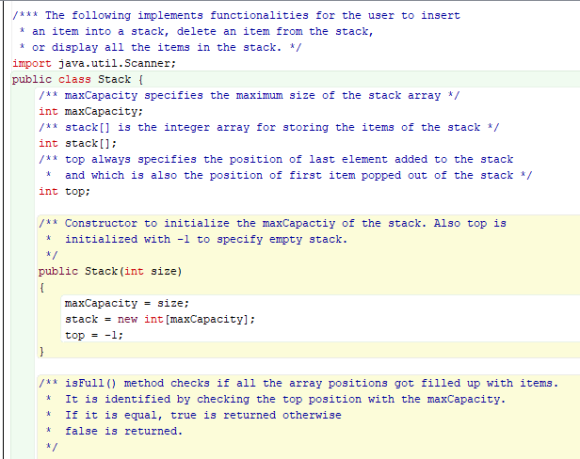
Task: Click the public Stack(int size) constructor header
Action: click(110, 271)
